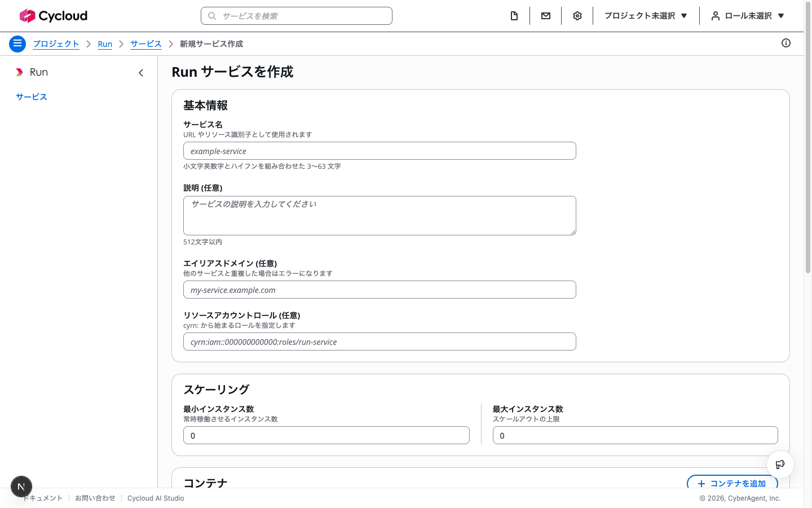Click the エイリアスドメイン input field
Viewport: 812px width, 508px height.
point(379,290)
